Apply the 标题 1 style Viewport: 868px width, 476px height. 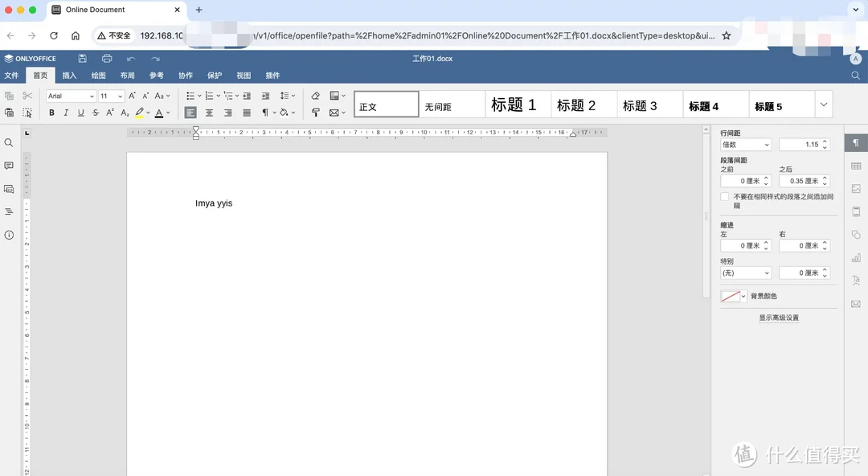coord(518,105)
